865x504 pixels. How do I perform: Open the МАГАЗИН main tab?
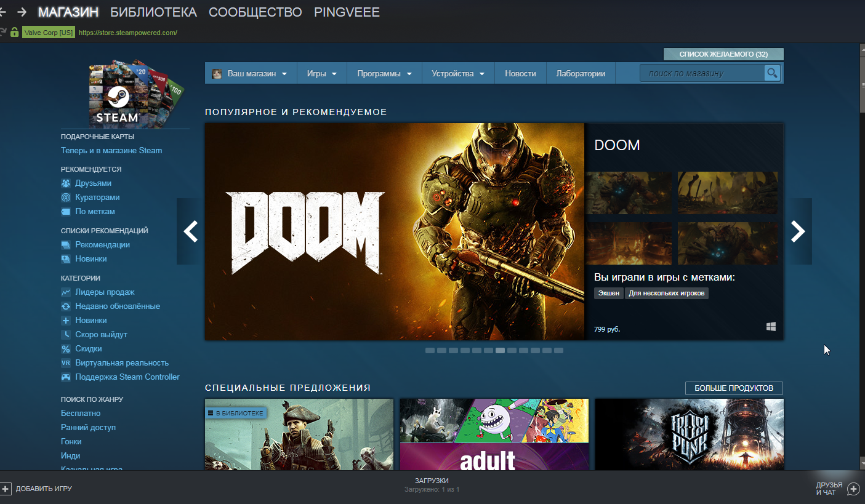click(68, 12)
